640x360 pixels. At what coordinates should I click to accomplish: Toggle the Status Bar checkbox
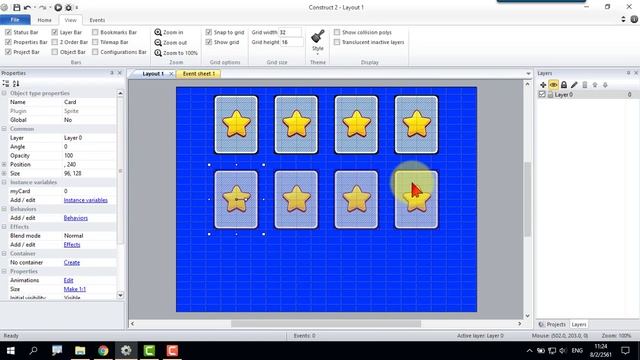click(x=8, y=32)
